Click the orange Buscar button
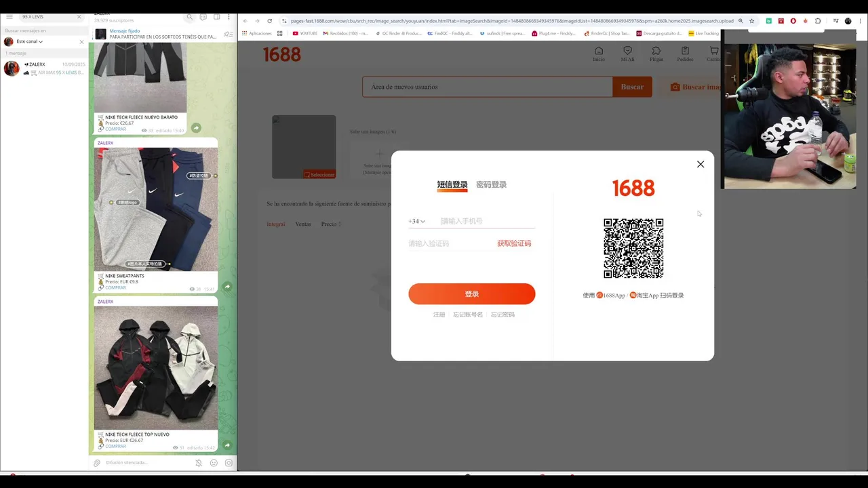 [x=632, y=87]
